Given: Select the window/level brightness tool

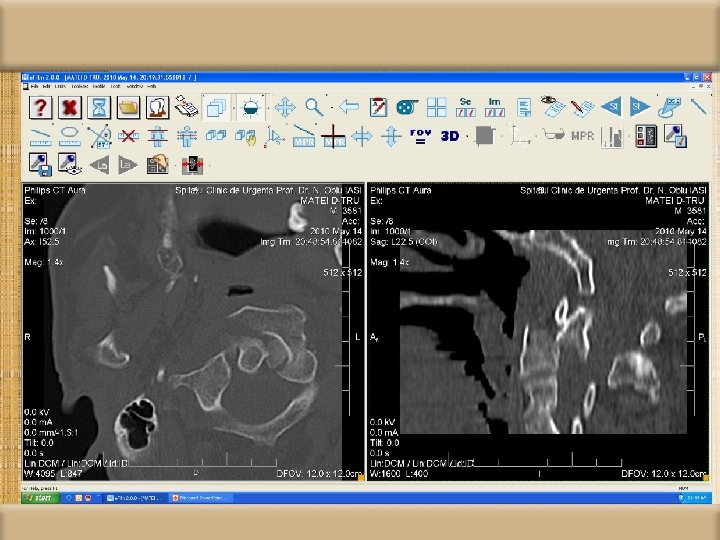Looking at the screenshot, I should [251, 108].
